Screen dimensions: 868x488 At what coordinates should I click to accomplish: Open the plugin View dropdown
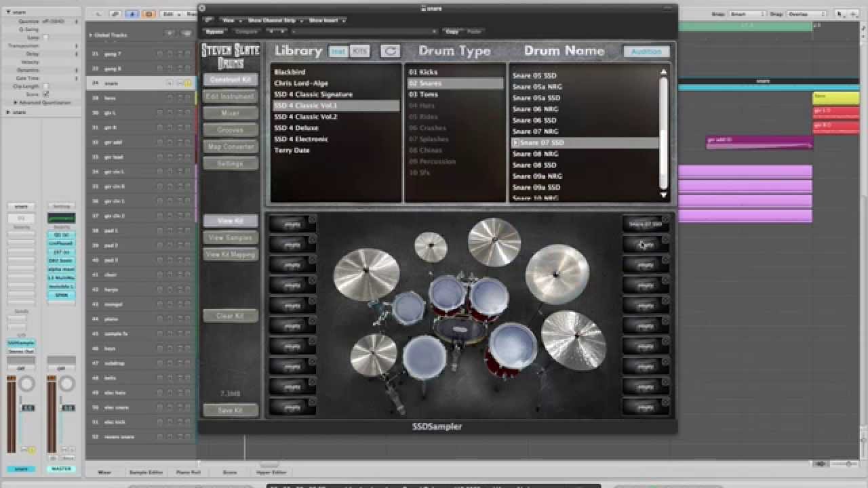pyautogui.click(x=231, y=20)
